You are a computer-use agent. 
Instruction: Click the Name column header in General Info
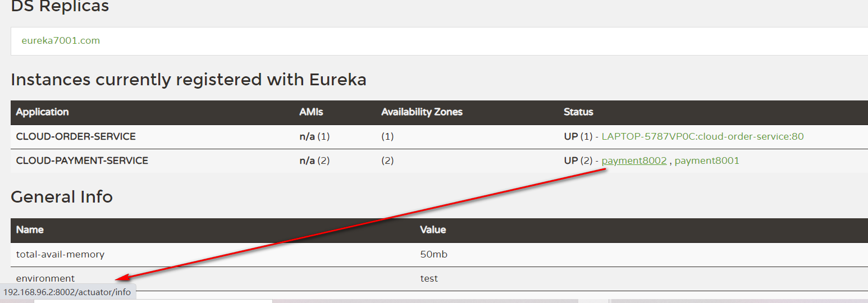pos(30,229)
